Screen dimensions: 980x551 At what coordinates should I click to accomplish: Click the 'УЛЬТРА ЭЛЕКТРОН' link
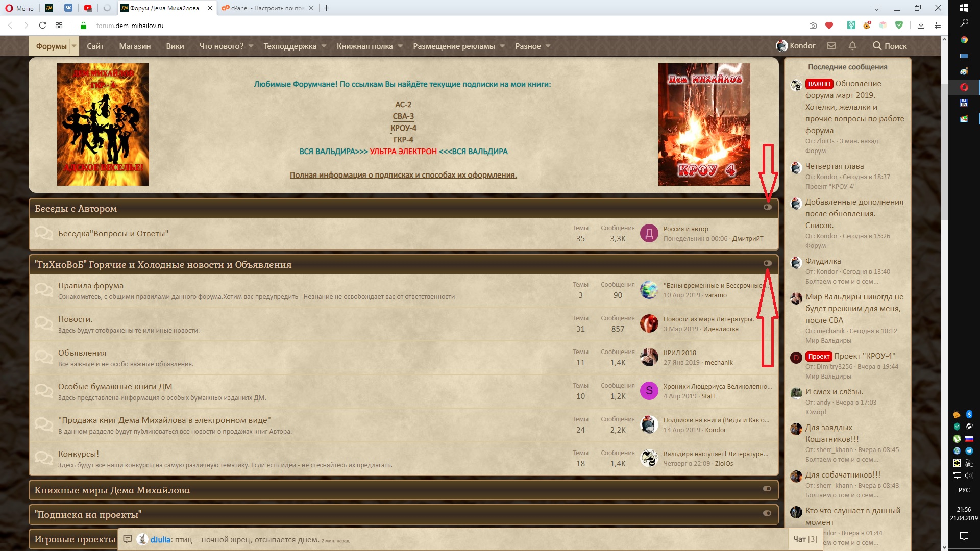pos(403,152)
